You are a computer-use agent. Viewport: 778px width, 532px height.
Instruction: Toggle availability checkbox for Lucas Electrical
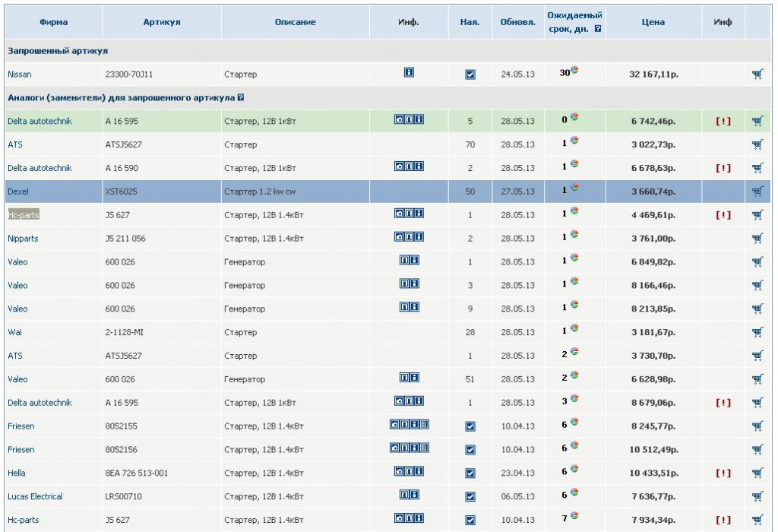click(x=470, y=497)
